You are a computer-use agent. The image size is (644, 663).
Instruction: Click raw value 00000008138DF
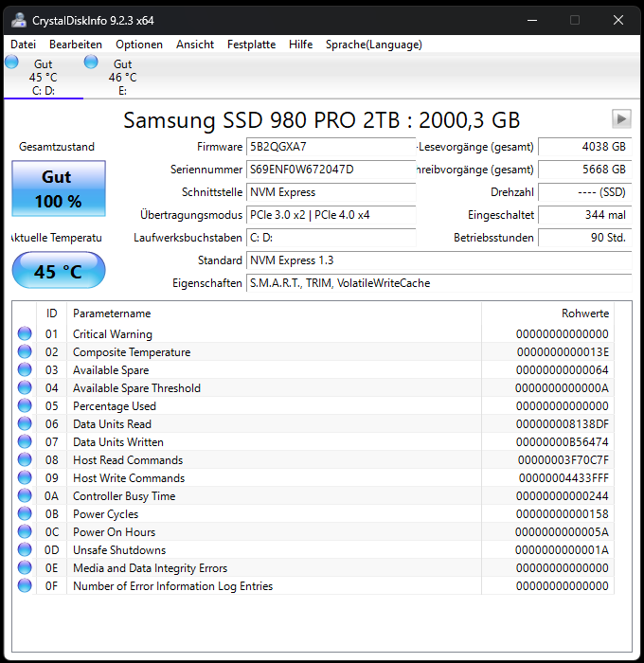563,424
